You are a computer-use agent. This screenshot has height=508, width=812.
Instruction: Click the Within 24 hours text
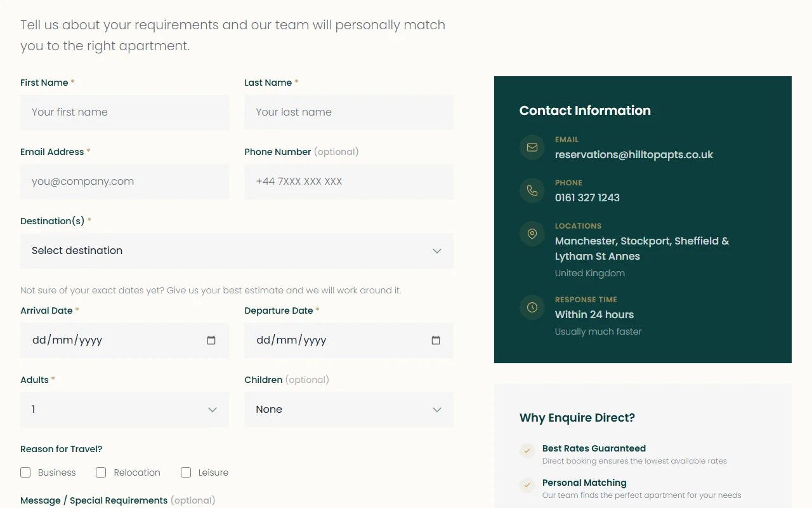point(594,314)
